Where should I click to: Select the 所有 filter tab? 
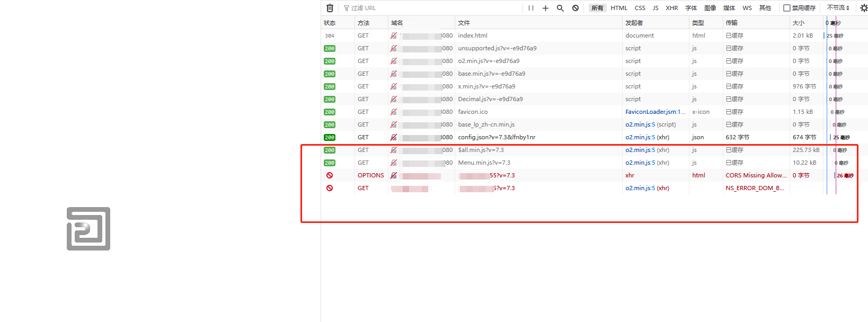click(597, 8)
